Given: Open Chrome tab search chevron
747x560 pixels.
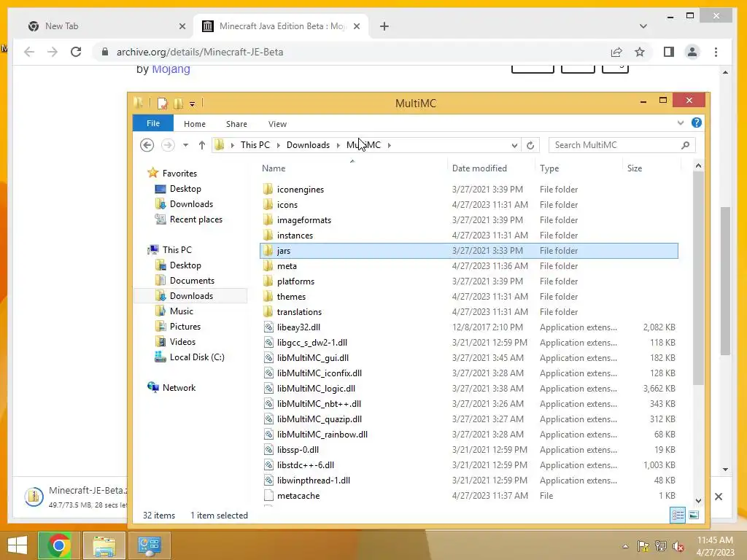Looking at the screenshot, I should [643, 26].
